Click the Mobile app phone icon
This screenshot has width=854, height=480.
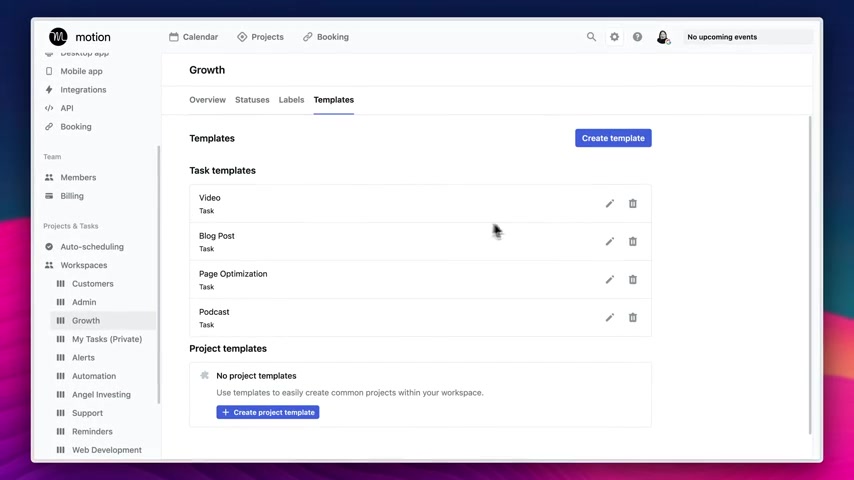pos(49,71)
